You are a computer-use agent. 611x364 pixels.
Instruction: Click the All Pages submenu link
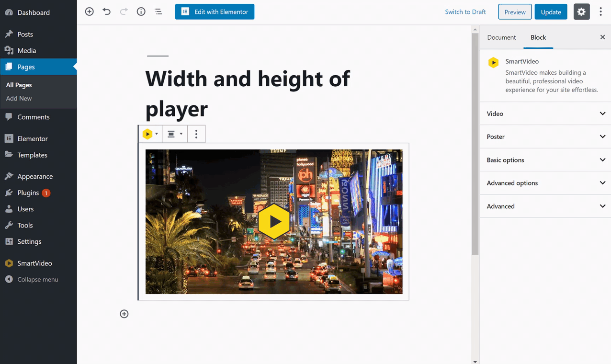tap(19, 85)
